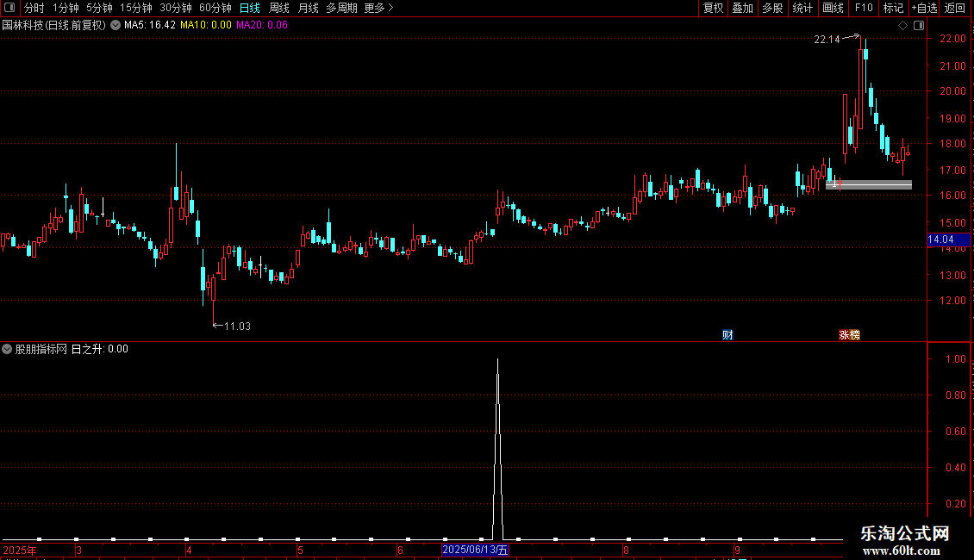
Task: Click the 22.14 high price annotation
Action: click(x=827, y=39)
